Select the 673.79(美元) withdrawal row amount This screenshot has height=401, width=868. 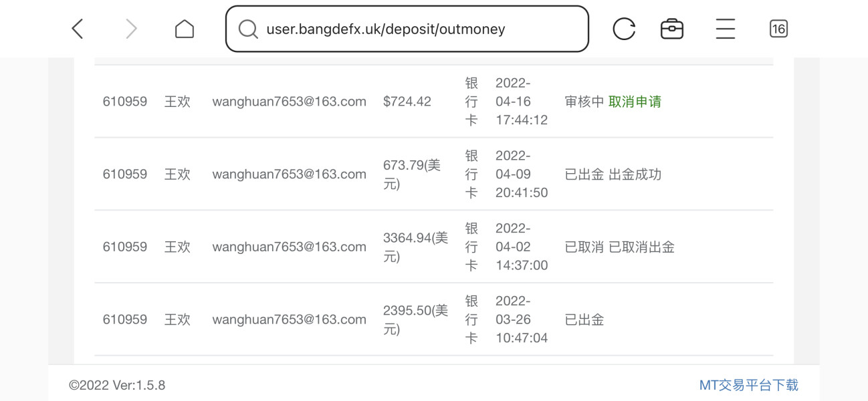[x=412, y=174]
